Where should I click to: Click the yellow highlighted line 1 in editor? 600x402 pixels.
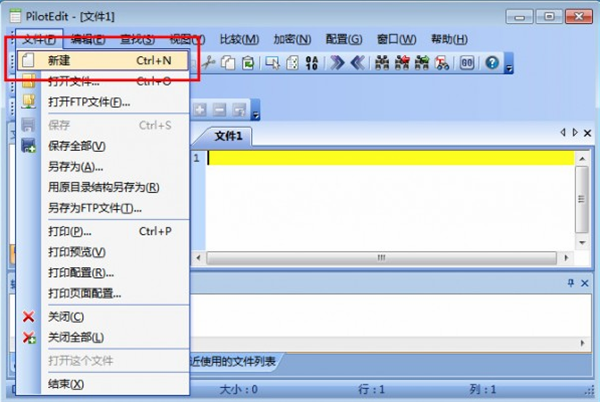click(x=390, y=158)
